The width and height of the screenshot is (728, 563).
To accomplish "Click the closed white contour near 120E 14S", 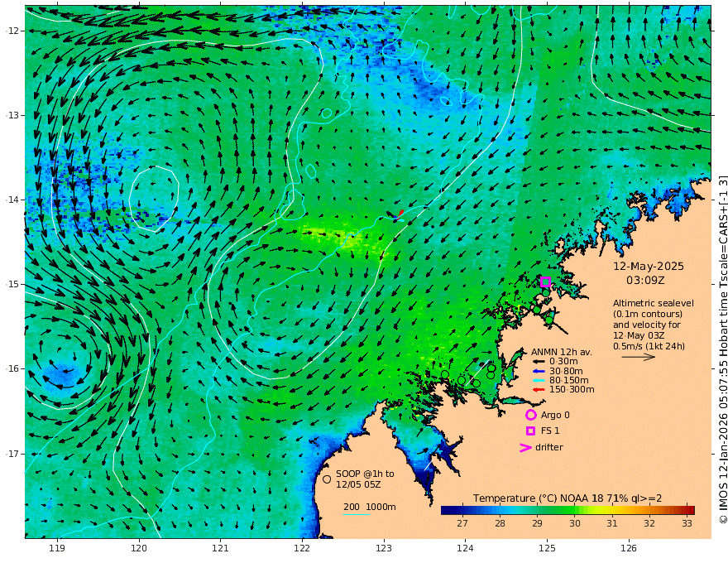I will point(154,199).
